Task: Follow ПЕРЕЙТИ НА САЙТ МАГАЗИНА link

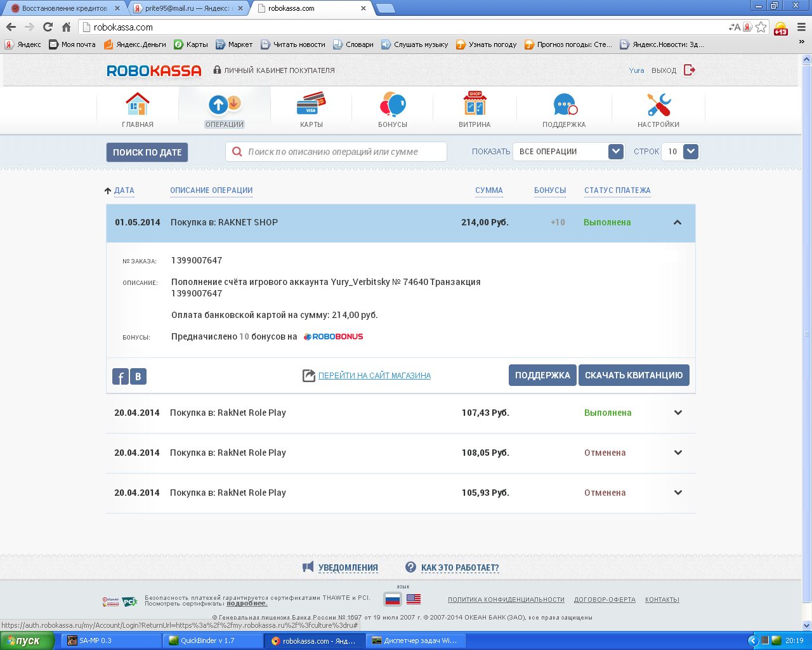Action: (x=374, y=376)
